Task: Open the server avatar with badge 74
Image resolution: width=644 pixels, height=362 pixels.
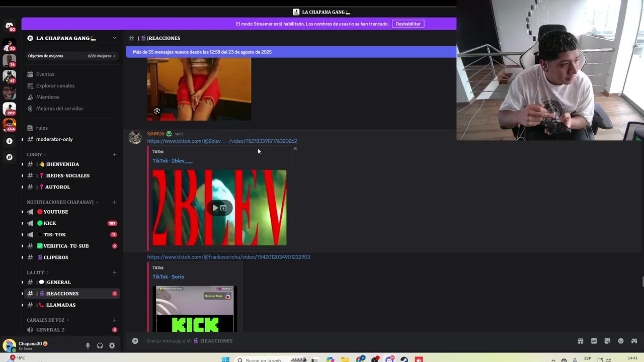Action: 9,60
